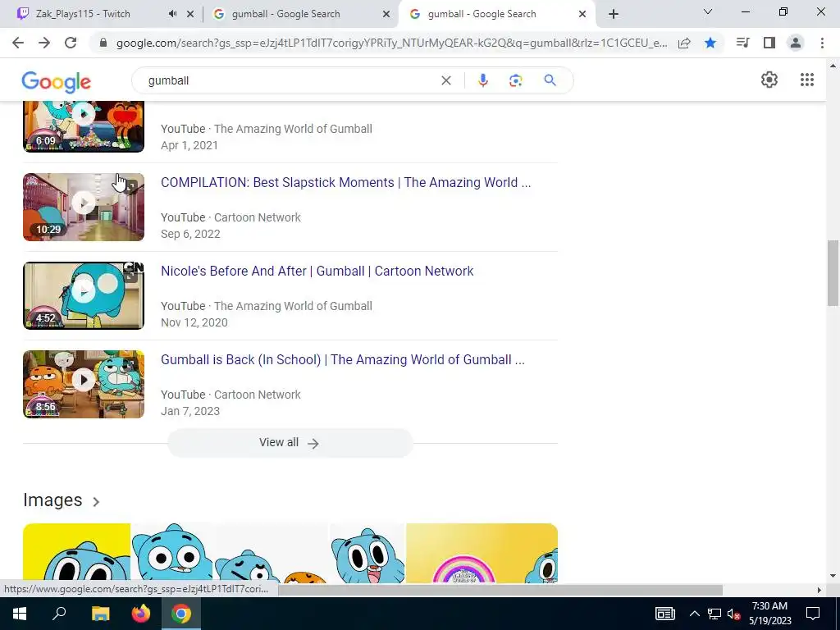
Task: Open Google quick settings gear
Action: point(769,80)
